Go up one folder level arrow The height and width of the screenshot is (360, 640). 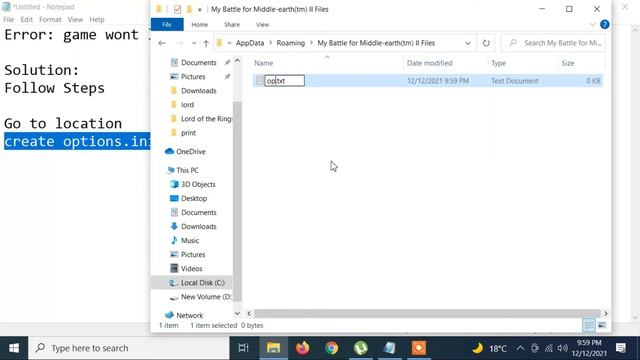tap(206, 43)
